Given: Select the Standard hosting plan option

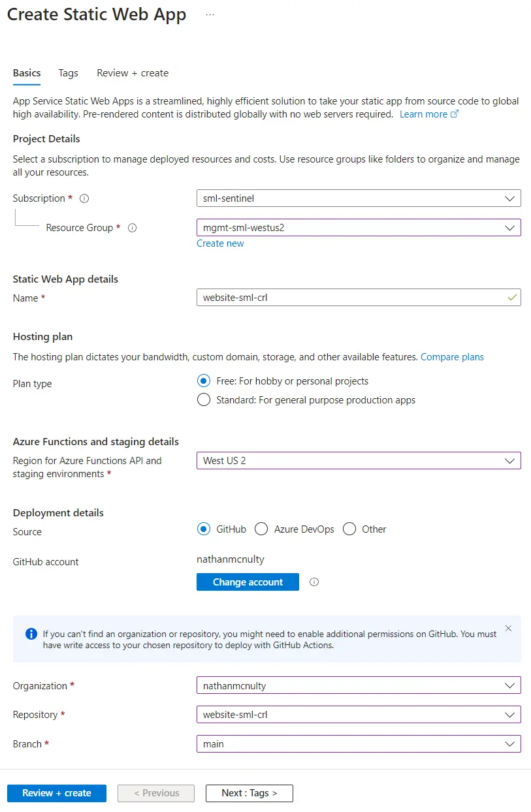Looking at the screenshot, I should (204, 400).
